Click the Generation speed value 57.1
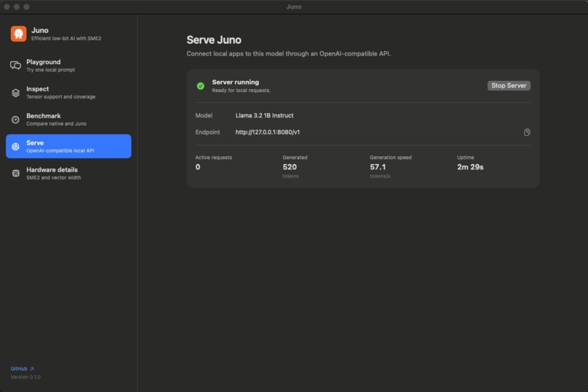Image resolution: width=588 pixels, height=392 pixels. click(378, 167)
